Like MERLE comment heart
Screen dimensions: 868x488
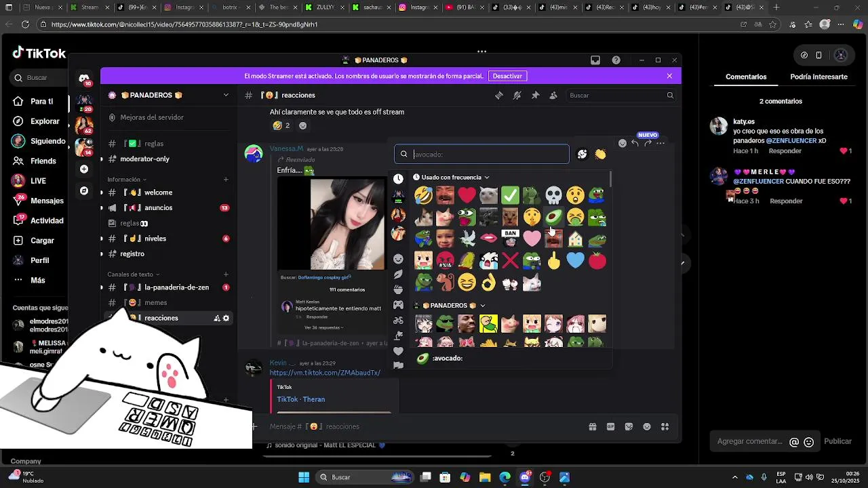pos(844,201)
